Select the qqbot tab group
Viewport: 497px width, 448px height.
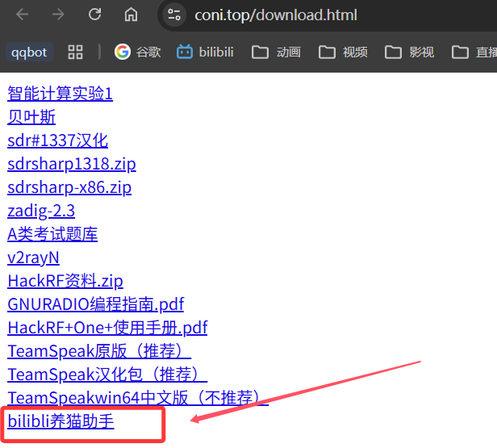pyautogui.click(x=29, y=52)
